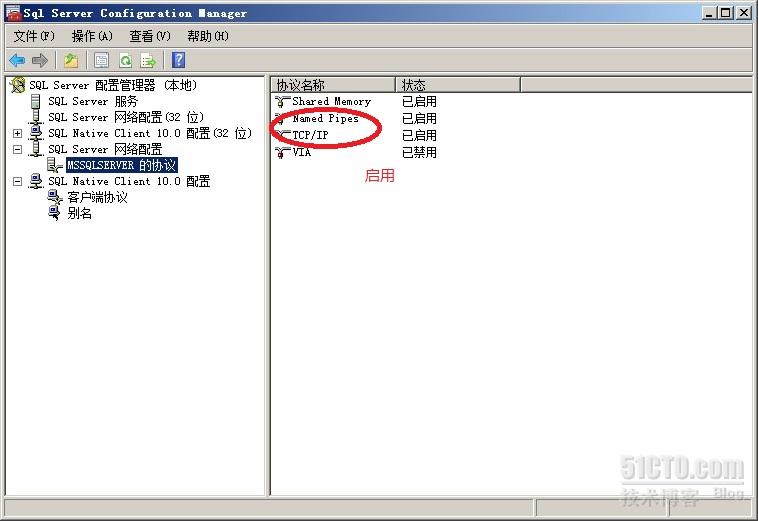Screen dimensions: 758x521
Task: Sort by the 状态 column header
Action: [x=458, y=85]
